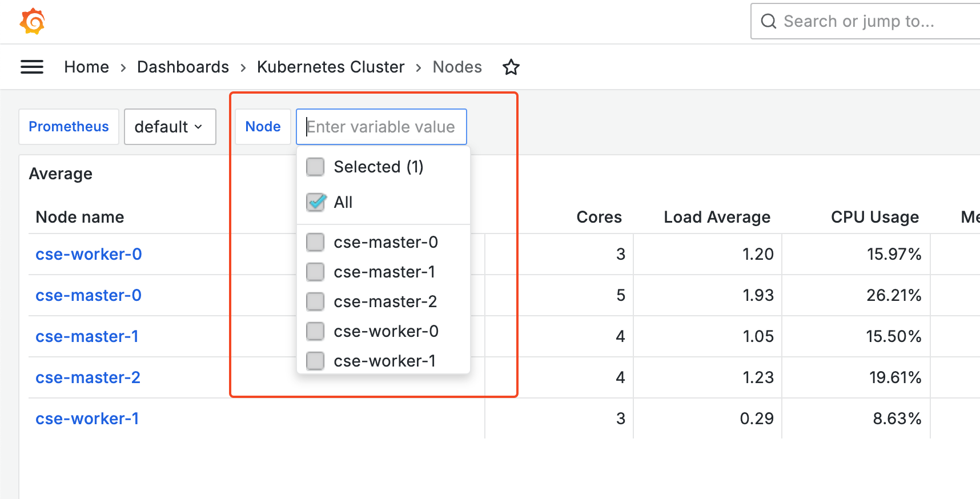Click the search magnifier icon

coord(769,22)
